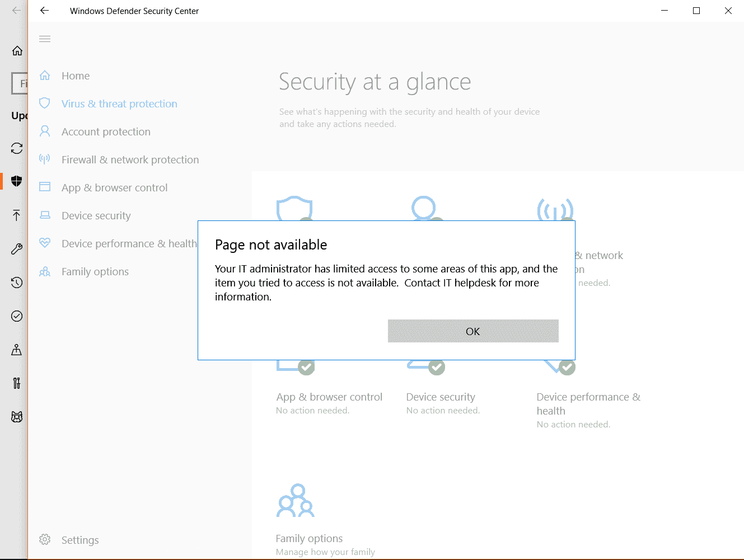The height and width of the screenshot is (560, 744).
Task: Click Recovery history icon in Settings window
Action: coord(17,283)
